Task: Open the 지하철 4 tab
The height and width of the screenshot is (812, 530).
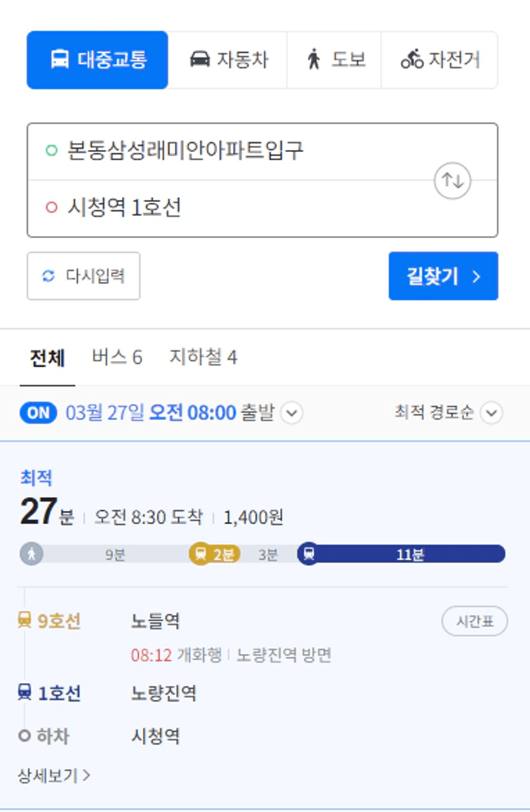Action: click(x=203, y=357)
